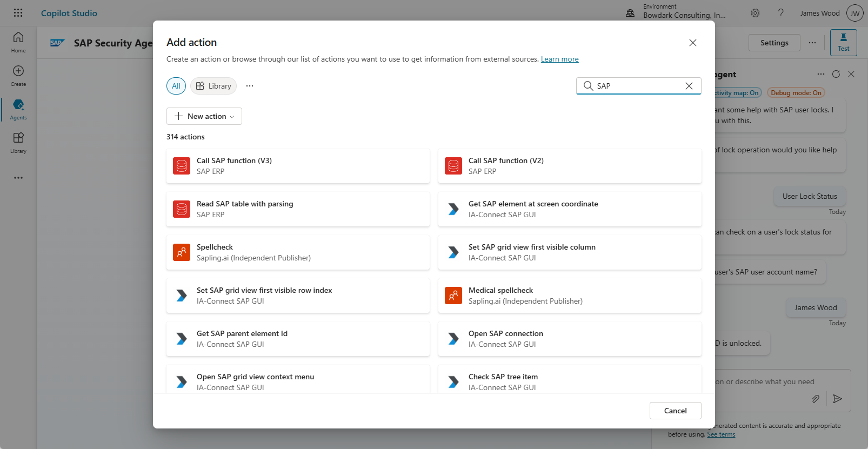This screenshot has height=449, width=868.
Task: Open the environment picker icon
Action: pos(630,13)
